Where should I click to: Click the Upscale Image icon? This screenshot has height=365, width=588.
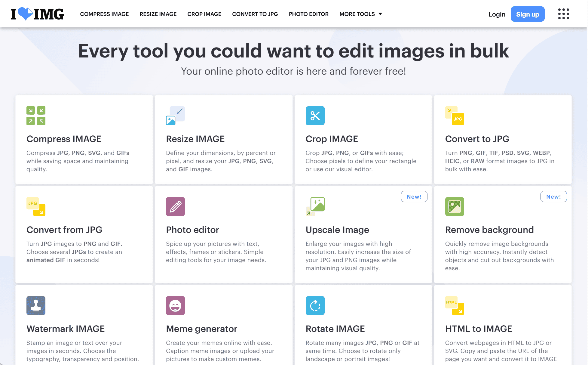315,206
